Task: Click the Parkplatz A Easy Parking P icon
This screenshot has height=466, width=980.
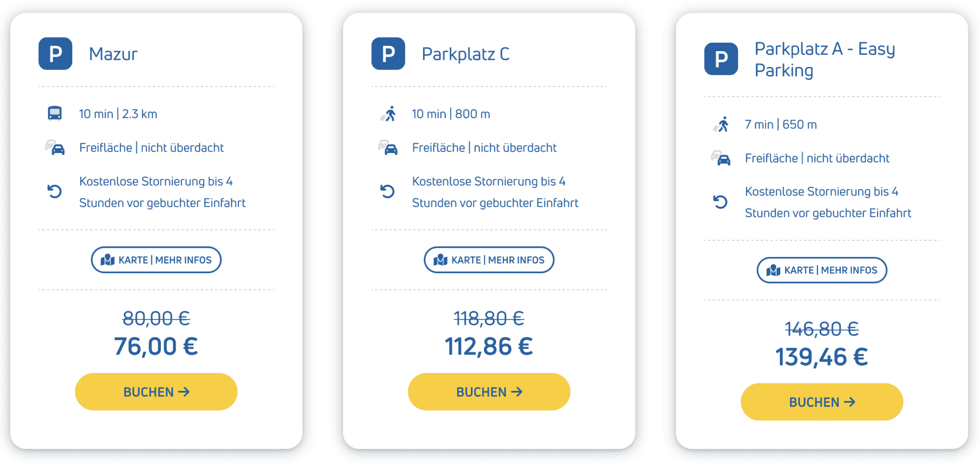Action: click(721, 59)
